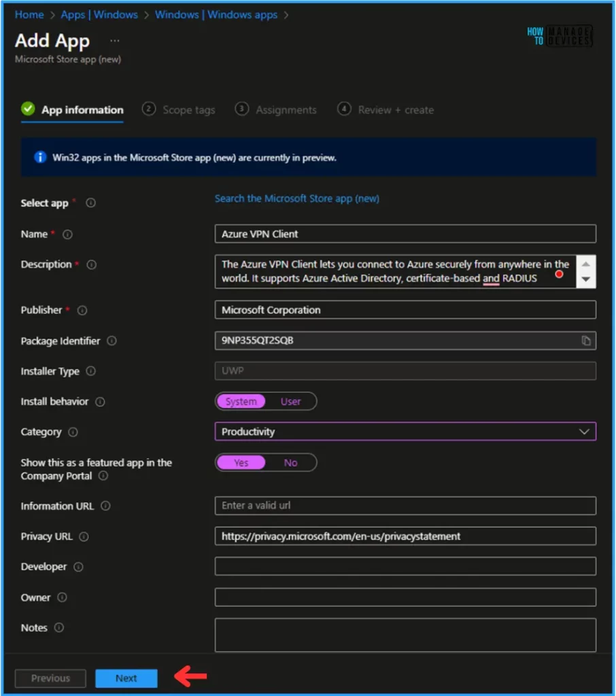Open Company Portal featured app info icon
This screenshot has width=616, height=696.
[x=103, y=476]
